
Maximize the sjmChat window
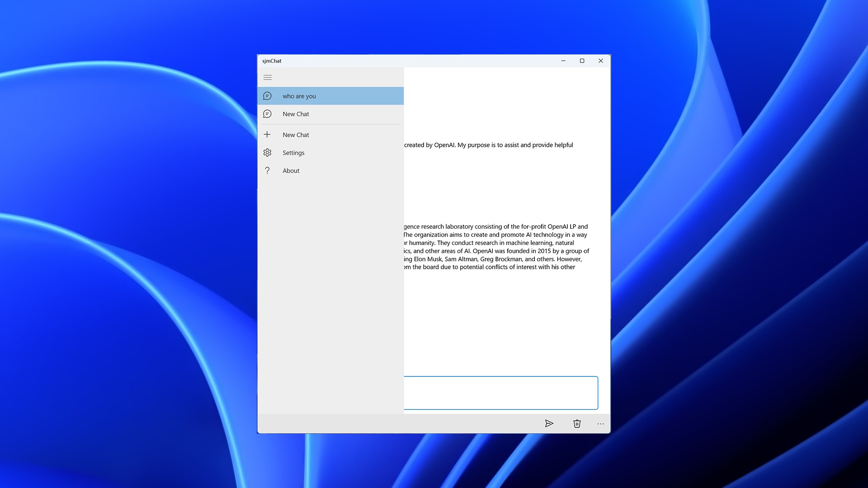[582, 61]
